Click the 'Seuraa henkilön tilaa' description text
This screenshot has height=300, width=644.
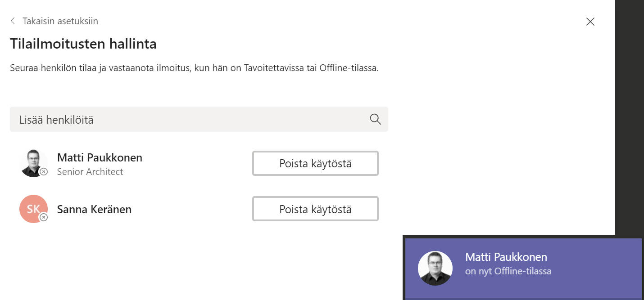(194, 69)
